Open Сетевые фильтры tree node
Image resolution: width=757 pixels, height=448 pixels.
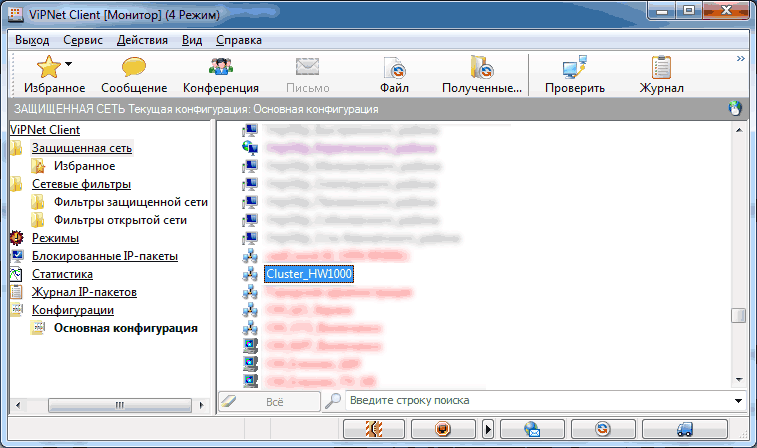pos(81,184)
